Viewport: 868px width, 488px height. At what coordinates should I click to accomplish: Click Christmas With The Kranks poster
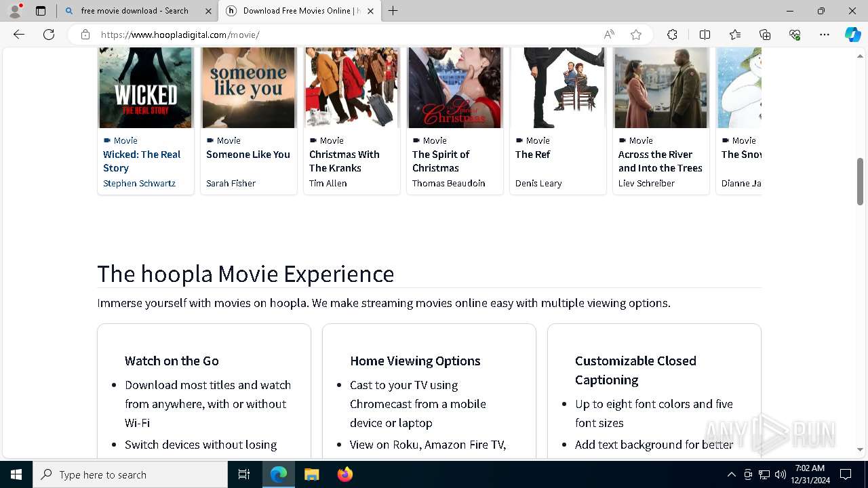coord(352,87)
